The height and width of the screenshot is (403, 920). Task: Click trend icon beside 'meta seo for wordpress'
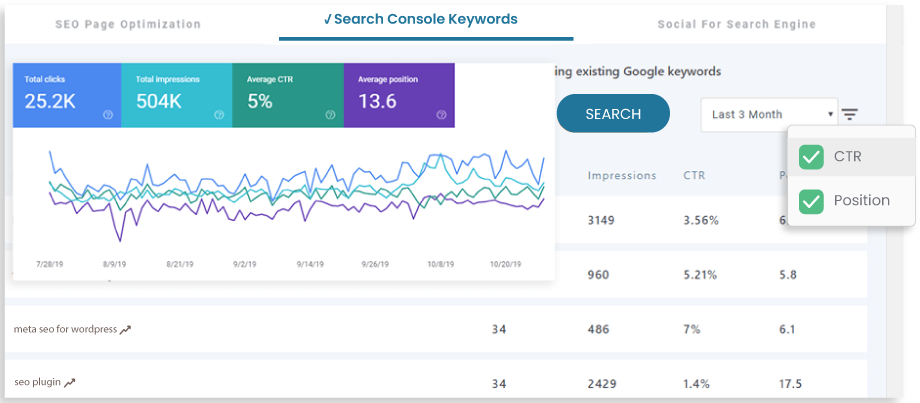pyautogui.click(x=126, y=329)
